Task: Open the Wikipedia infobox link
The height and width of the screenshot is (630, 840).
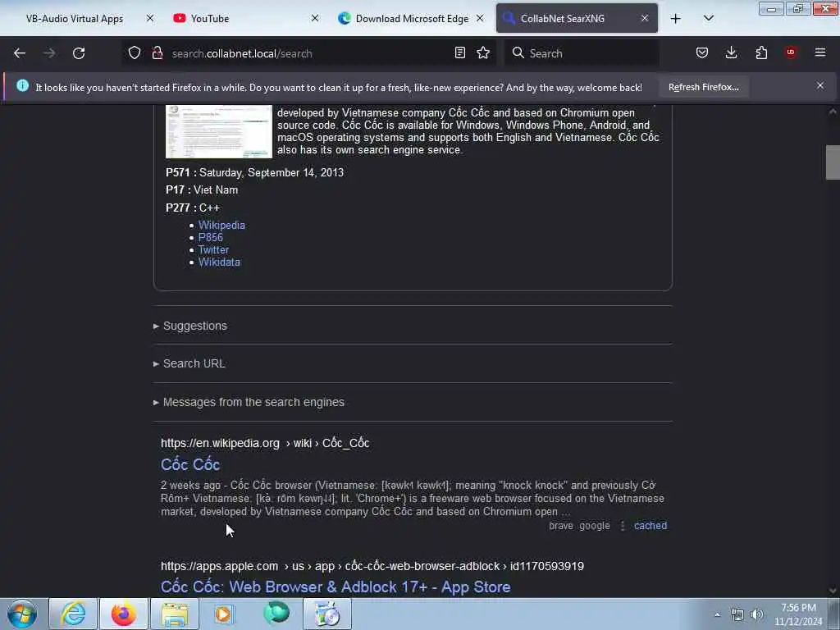Action: click(221, 225)
